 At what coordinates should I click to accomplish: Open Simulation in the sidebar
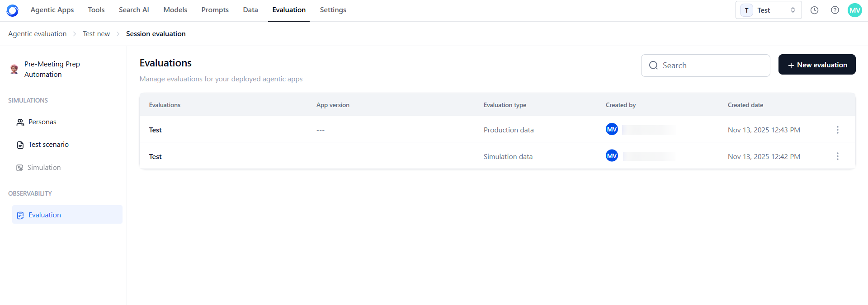pyautogui.click(x=44, y=168)
